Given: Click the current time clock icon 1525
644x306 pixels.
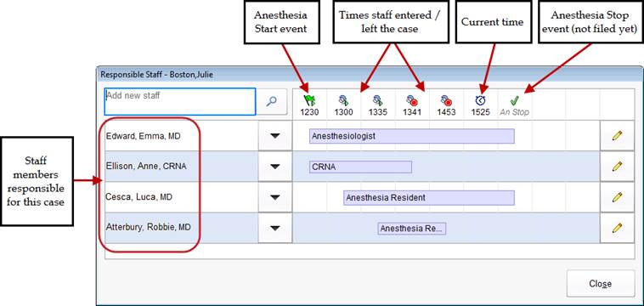Looking at the screenshot, I should [481, 105].
